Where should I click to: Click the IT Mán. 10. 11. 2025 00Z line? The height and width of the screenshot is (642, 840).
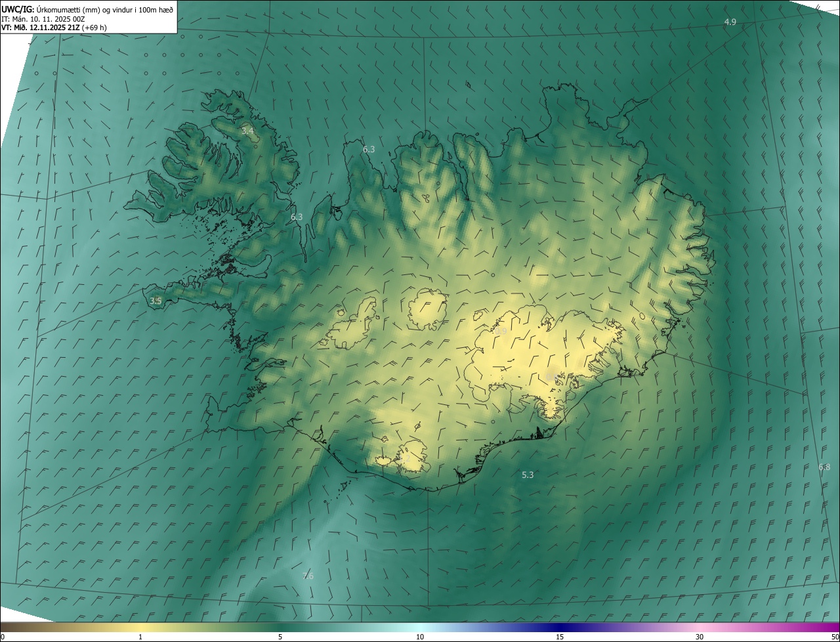point(43,19)
